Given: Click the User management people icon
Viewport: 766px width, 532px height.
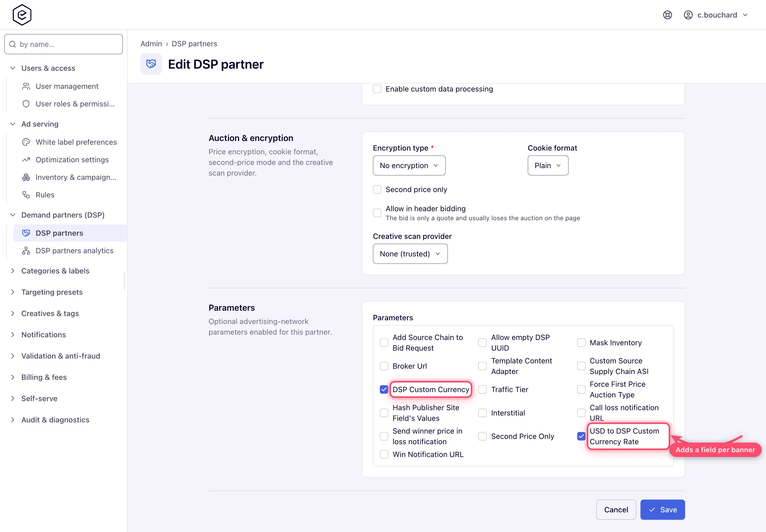Looking at the screenshot, I should [x=26, y=86].
